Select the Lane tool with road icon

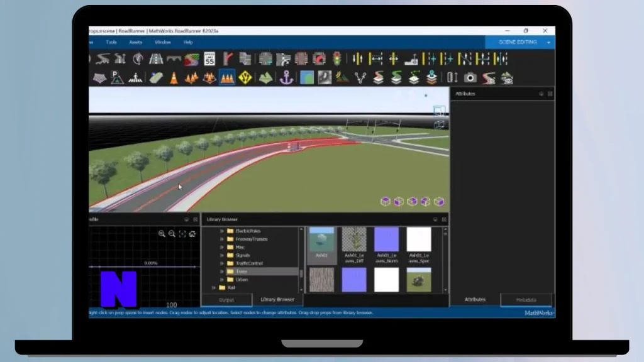tap(156, 59)
